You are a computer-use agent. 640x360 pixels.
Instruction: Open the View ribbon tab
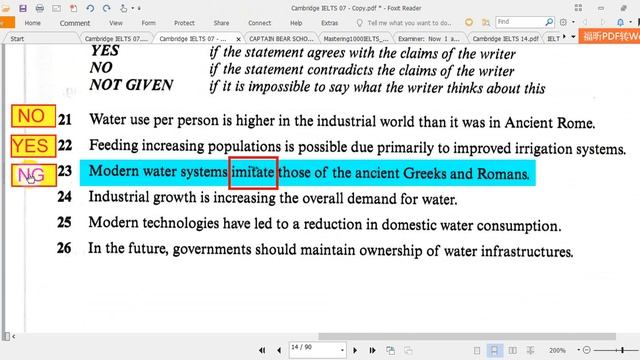click(116, 23)
